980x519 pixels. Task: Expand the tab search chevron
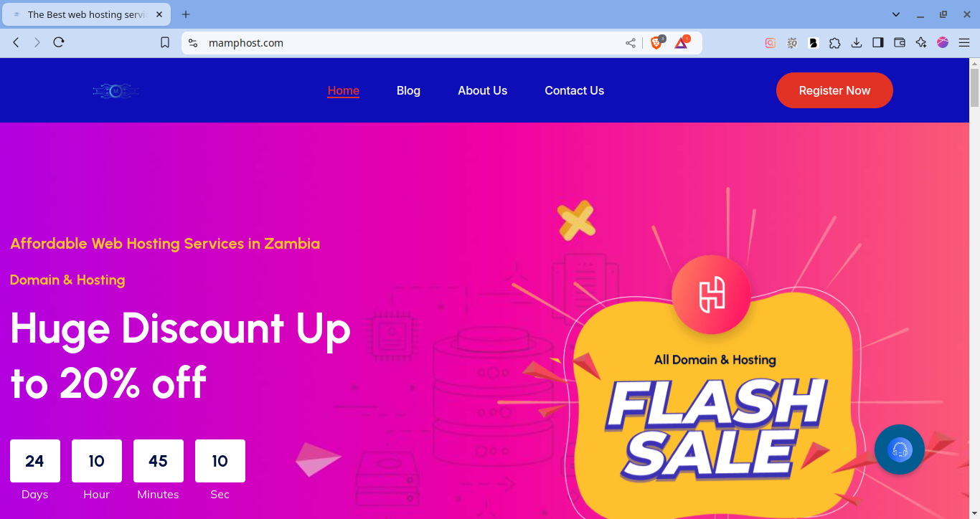896,14
